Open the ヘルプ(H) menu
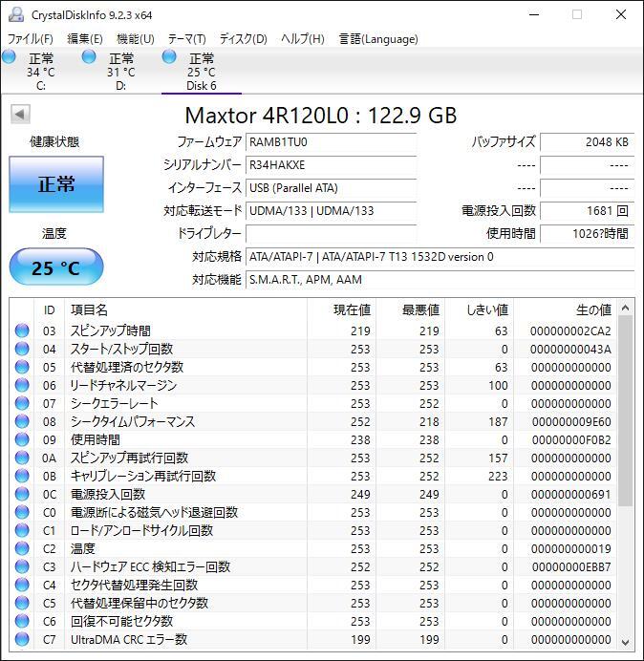The height and width of the screenshot is (661, 644). [303, 39]
